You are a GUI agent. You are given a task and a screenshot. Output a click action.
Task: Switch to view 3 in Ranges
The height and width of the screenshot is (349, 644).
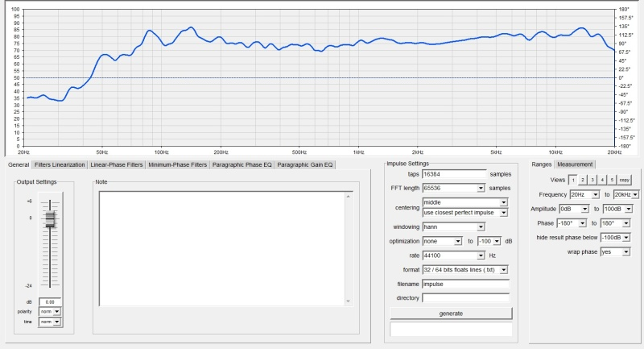[592, 180]
